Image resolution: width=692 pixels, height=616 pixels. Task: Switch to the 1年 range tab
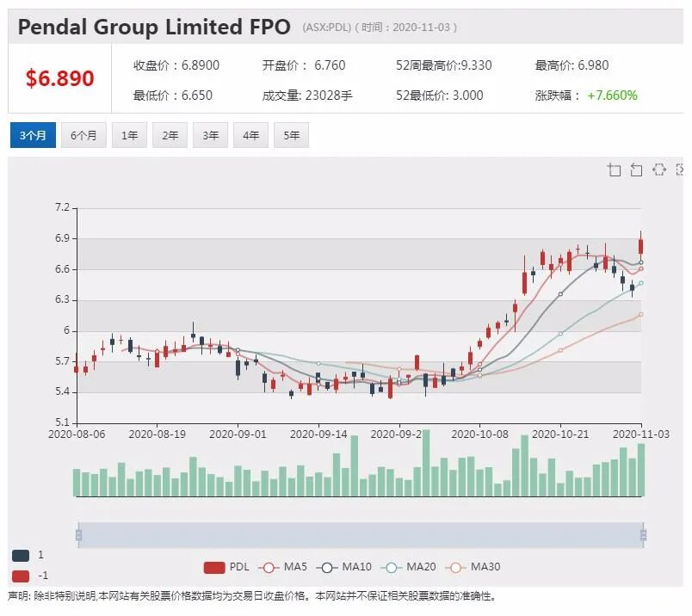pos(130,135)
